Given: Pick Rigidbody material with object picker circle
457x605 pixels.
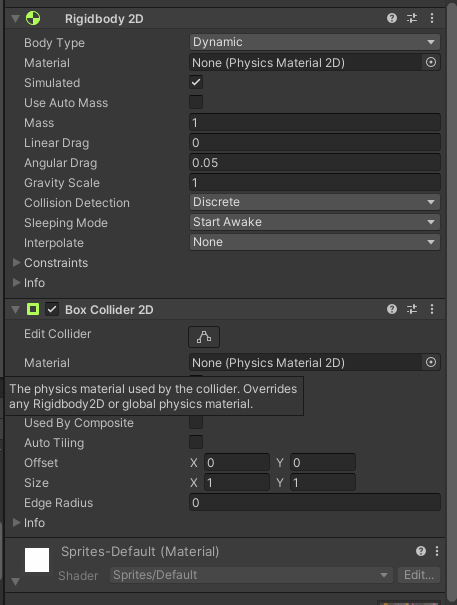Looking at the screenshot, I should 431,62.
